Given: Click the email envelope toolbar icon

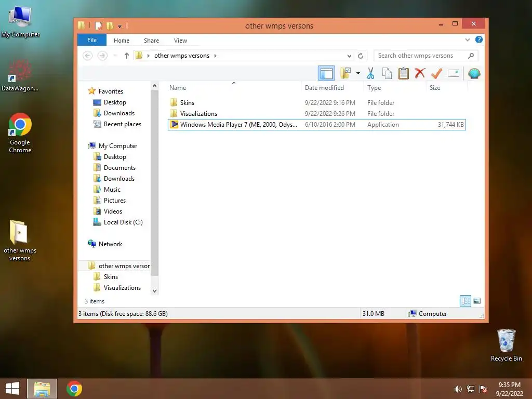Looking at the screenshot, I should [x=454, y=73].
